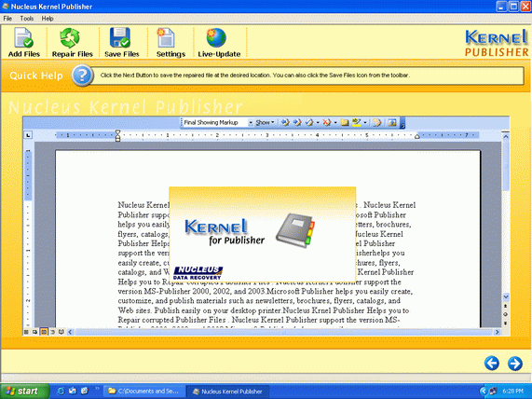
Task: Click the blue Back arrow button
Action: click(x=492, y=364)
